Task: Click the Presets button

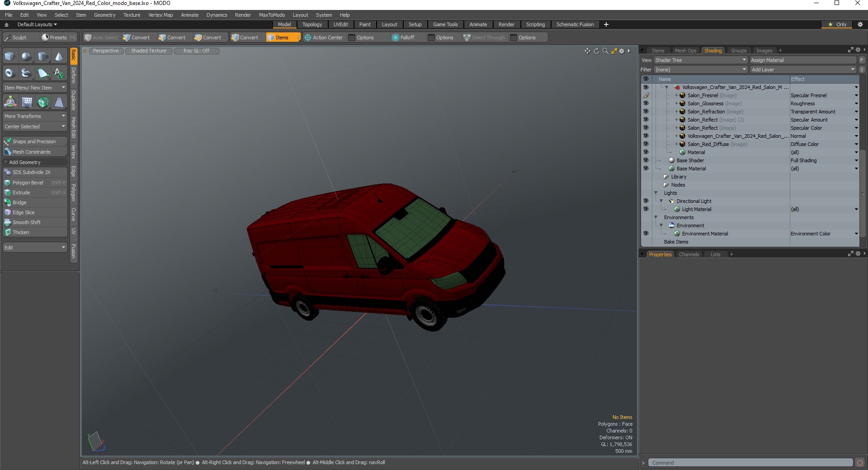Action: point(58,38)
